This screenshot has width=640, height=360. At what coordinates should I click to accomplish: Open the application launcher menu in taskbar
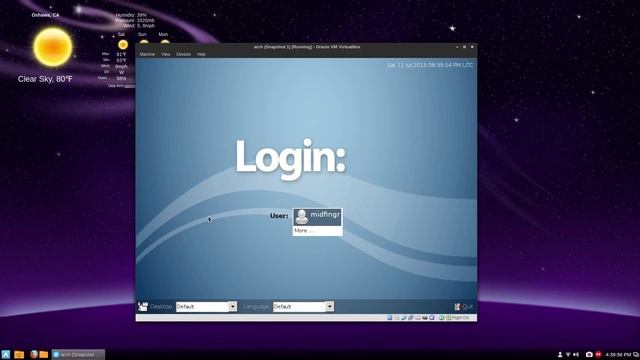click(6, 354)
